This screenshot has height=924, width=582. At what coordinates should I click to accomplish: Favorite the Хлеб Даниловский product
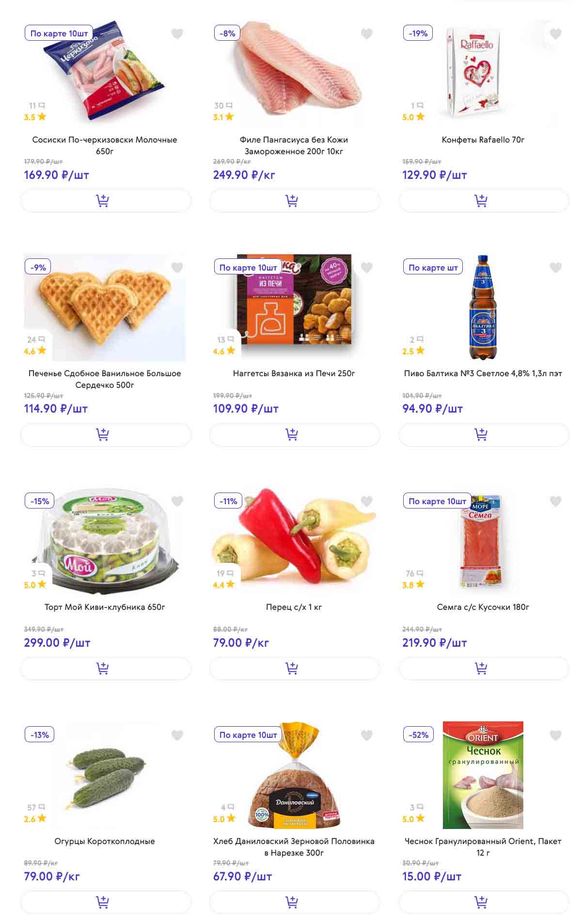tap(367, 735)
